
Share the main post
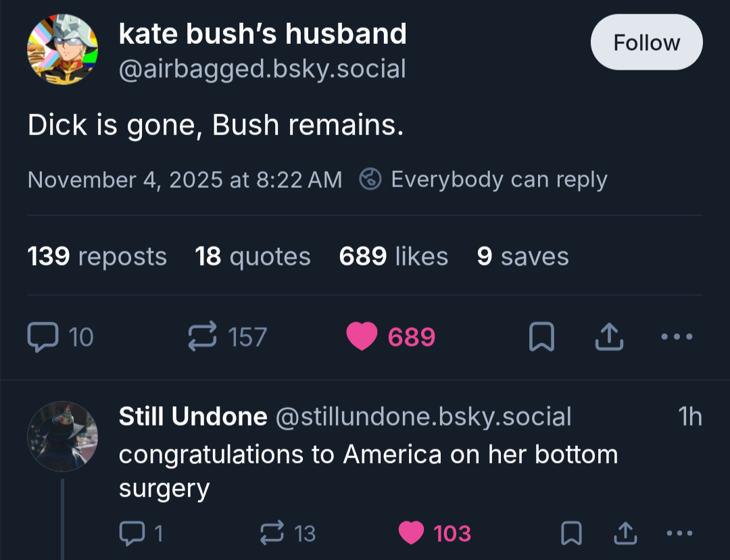[608, 336]
